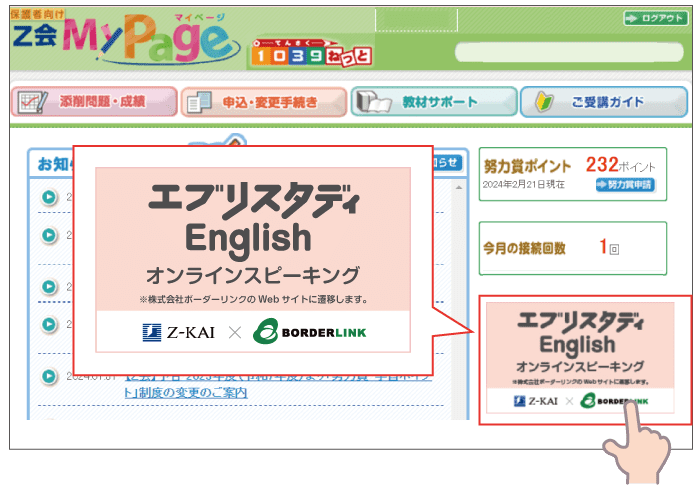
Task: Click the first notice's arrow icon
Action: click(50, 197)
